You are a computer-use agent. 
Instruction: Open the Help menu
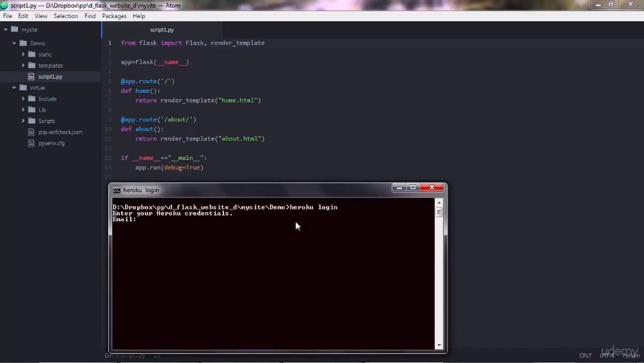[x=139, y=16]
